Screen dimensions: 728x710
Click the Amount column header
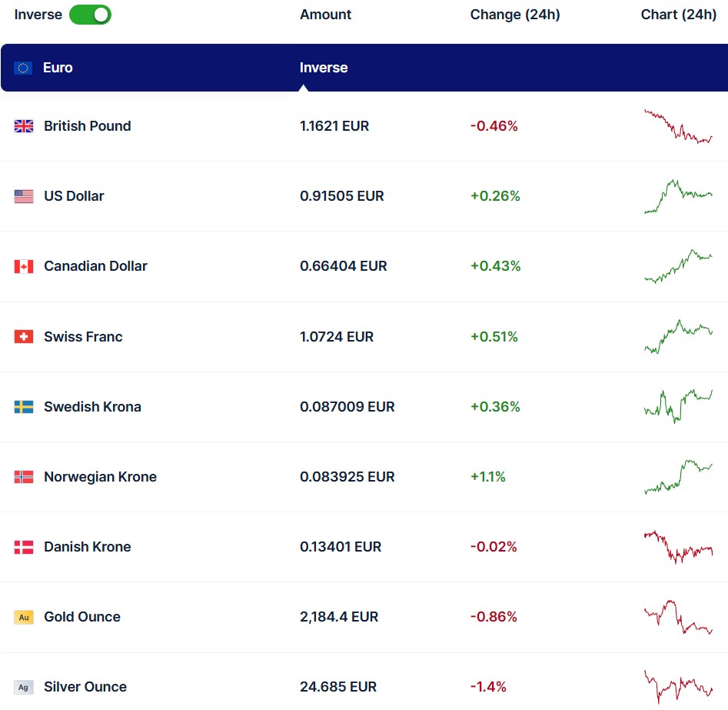click(x=325, y=15)
